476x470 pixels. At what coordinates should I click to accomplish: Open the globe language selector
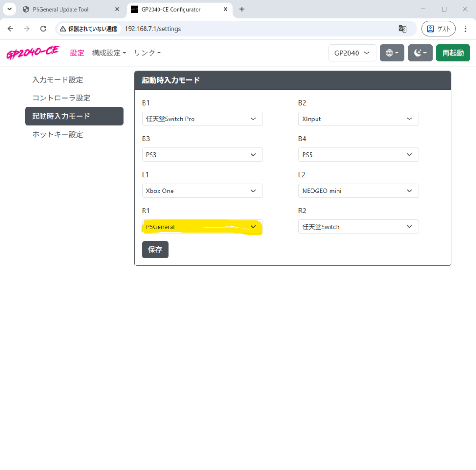coord(392,53)
